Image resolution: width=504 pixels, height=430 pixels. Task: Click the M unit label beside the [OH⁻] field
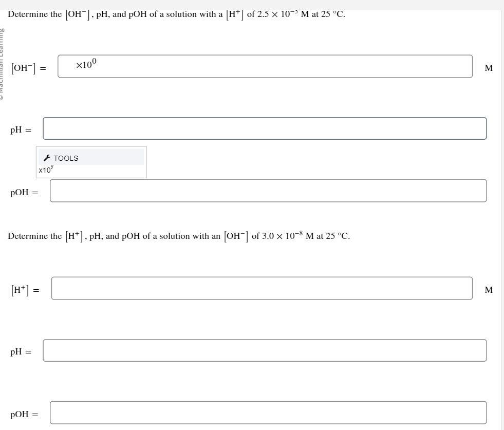[x=488, y=68]
